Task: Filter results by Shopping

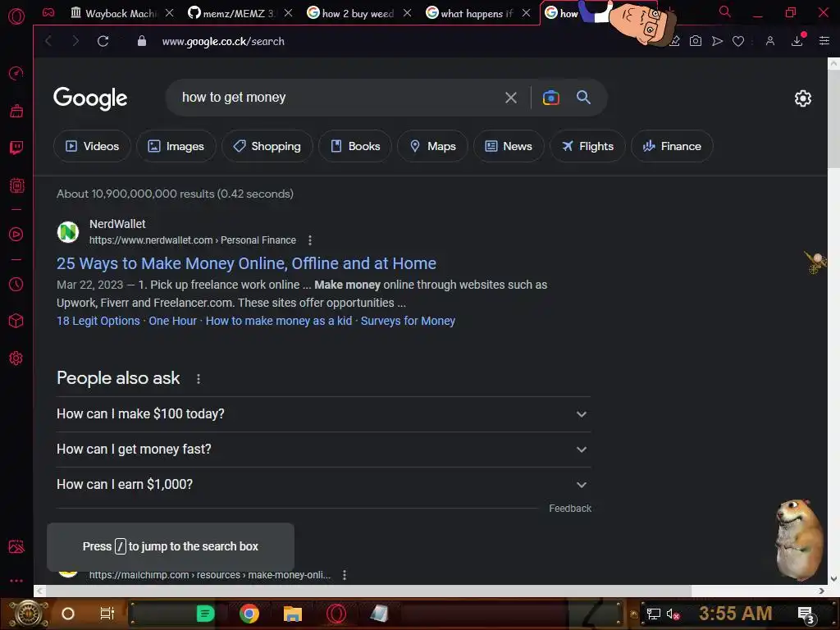Action: tap(267, 146)
